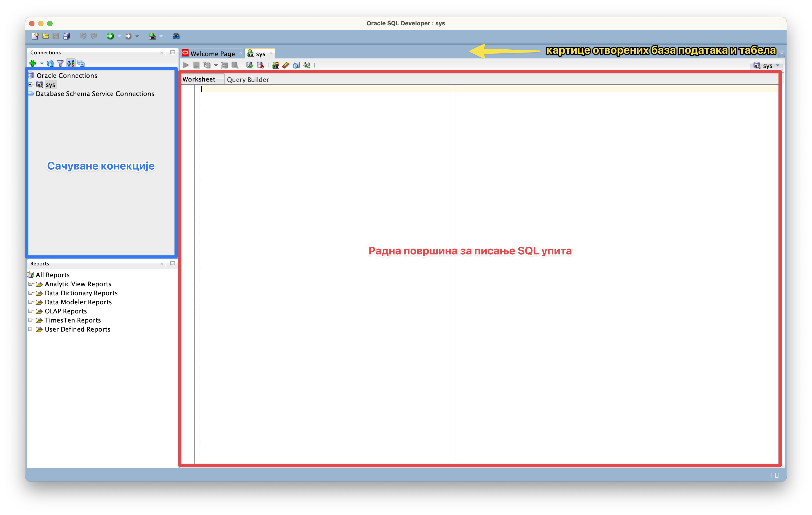
Task: Clear worksheet with the eraser icon
Action: click(286, 65)
